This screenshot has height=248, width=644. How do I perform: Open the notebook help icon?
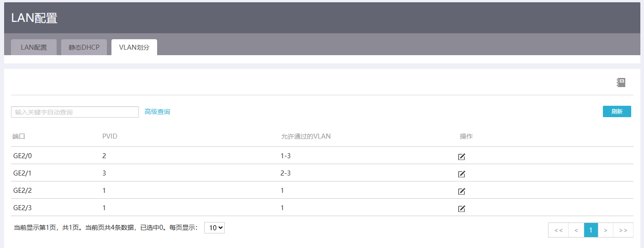pyautogui.click(x=621, y=83)
